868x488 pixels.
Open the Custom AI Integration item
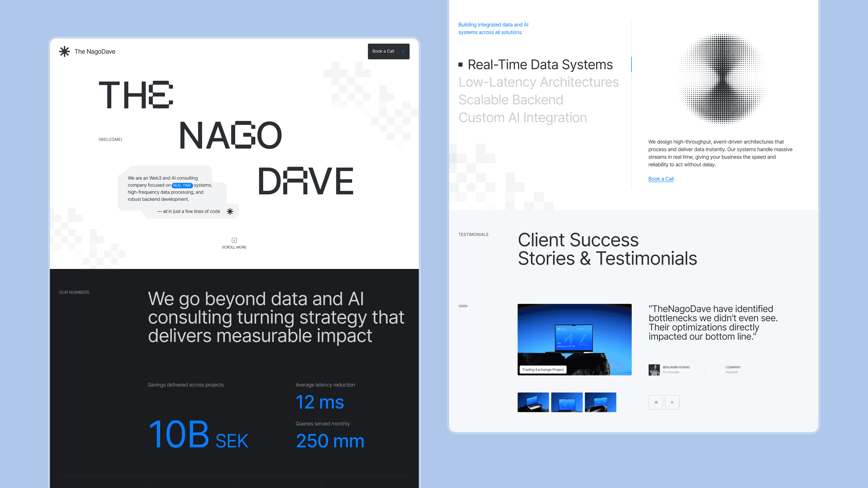523,118
